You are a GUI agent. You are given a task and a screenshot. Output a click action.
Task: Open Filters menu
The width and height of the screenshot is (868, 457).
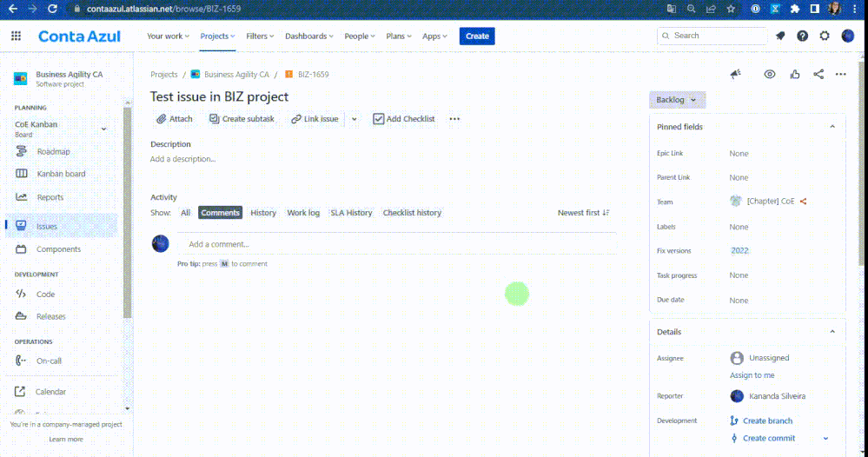click(260, 36)
